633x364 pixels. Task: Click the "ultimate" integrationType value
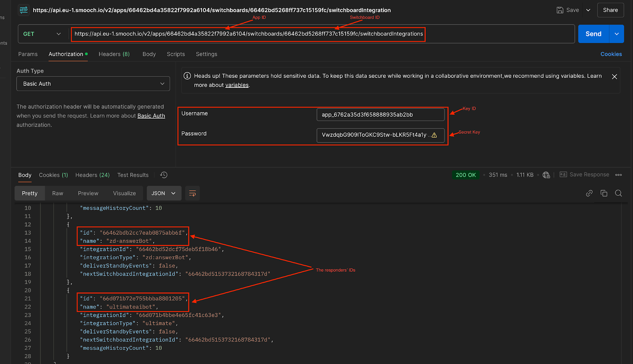(x=159, y=323)
